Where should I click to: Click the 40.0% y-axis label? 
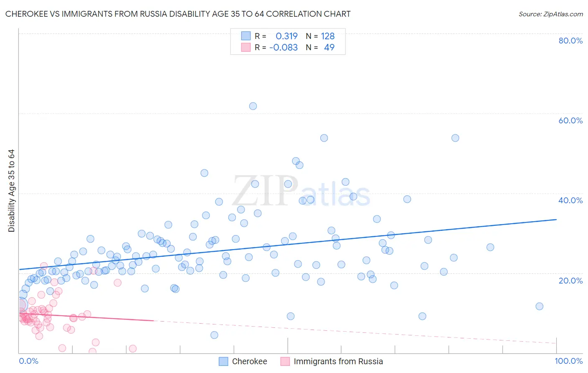click(570, 200)
